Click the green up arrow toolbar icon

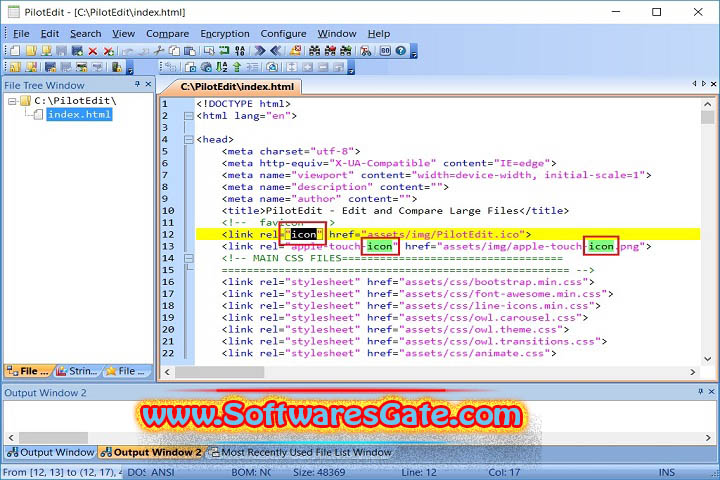[237, 67]
